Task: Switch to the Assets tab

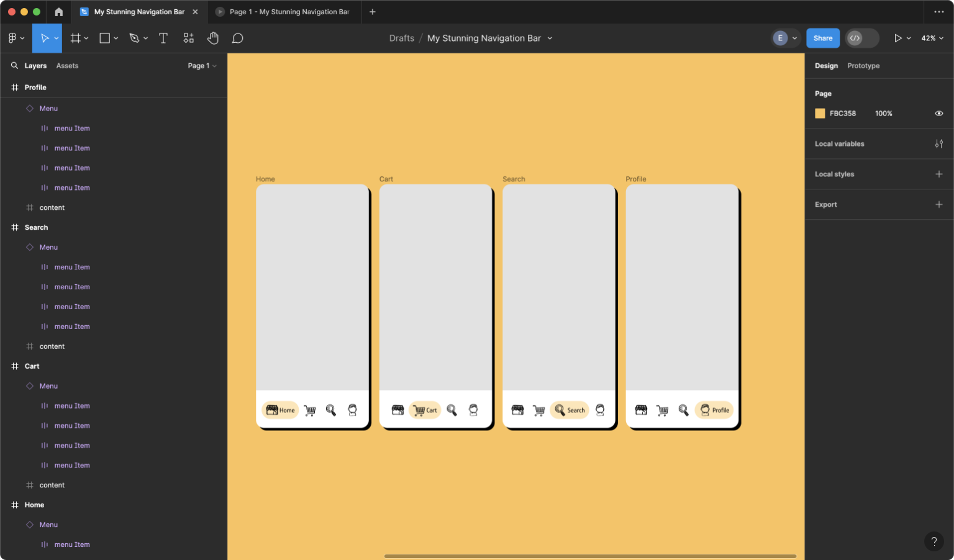Action: pyautogui.click(x=67, y=65)
